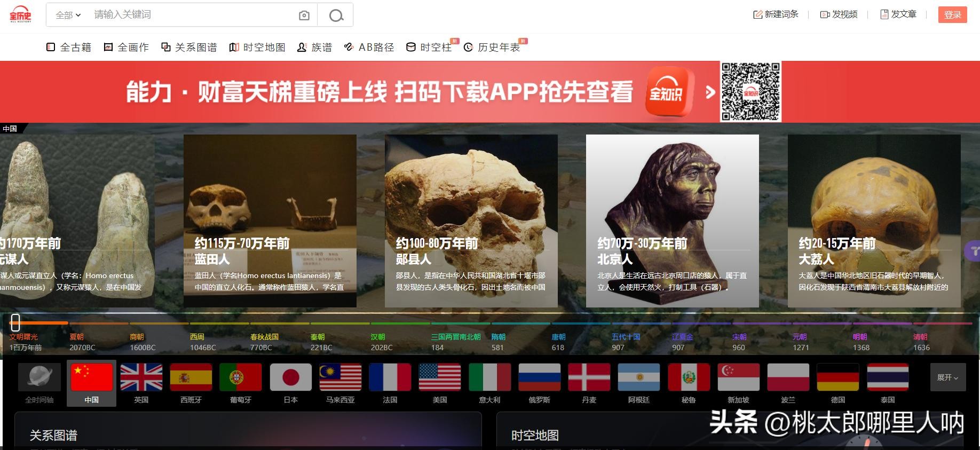Image resolution: width=980 pixels, height=450 pixels.
Task: Pick the France flag icon
Action: (390, 377)
